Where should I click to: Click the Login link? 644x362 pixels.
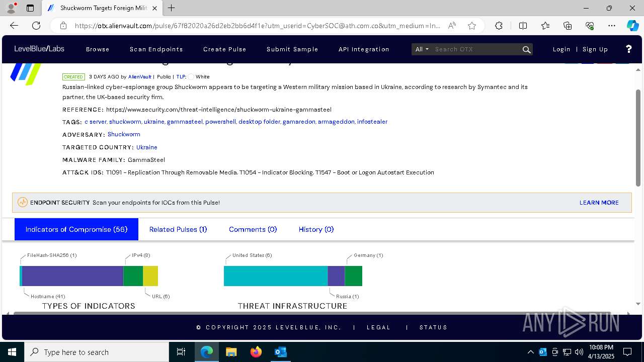coord(561,49)
